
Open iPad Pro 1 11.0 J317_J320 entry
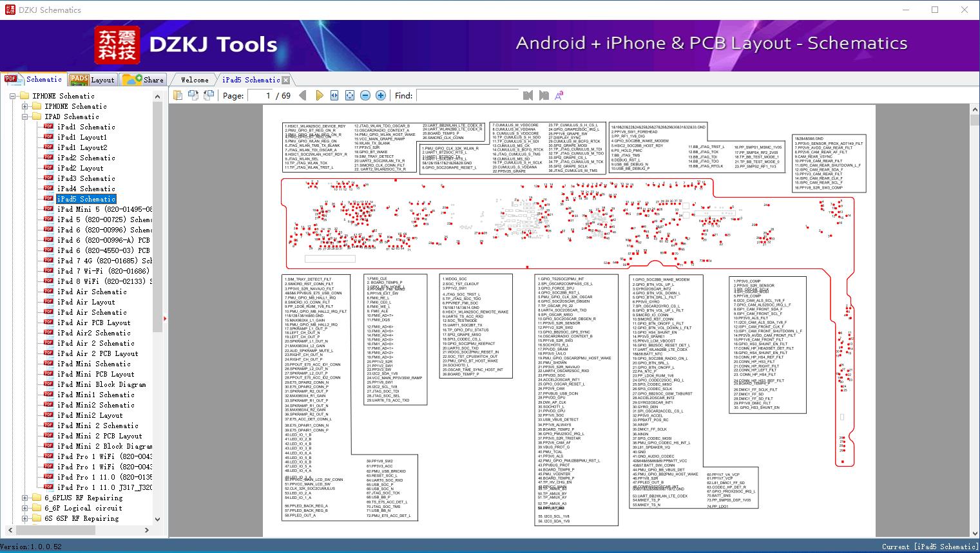[x=104, y=487]
